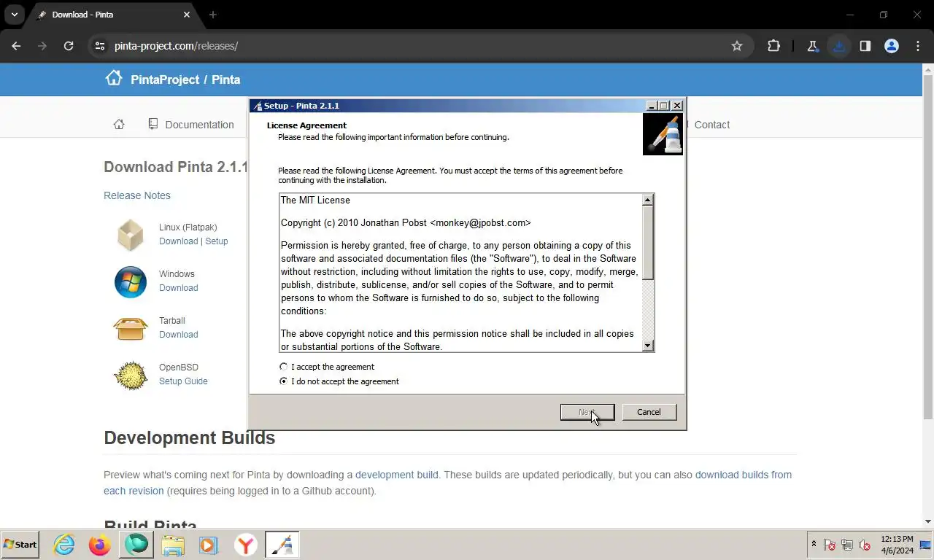Download the Tarball link
934x560 pixels.
pos(179,335)
